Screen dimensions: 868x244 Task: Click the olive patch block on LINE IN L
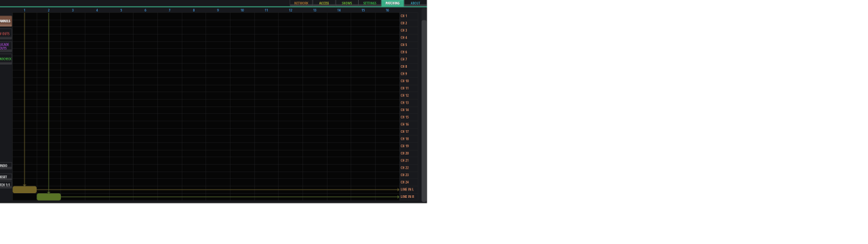24,190
